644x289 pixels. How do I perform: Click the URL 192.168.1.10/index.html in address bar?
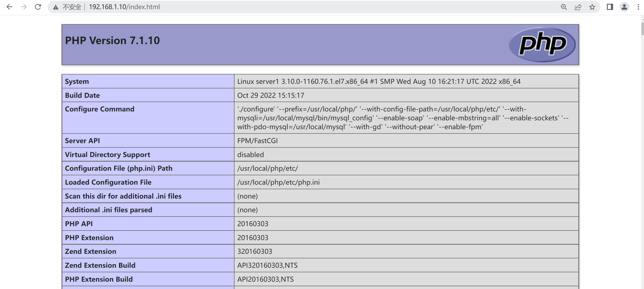(x=124, y=7)
